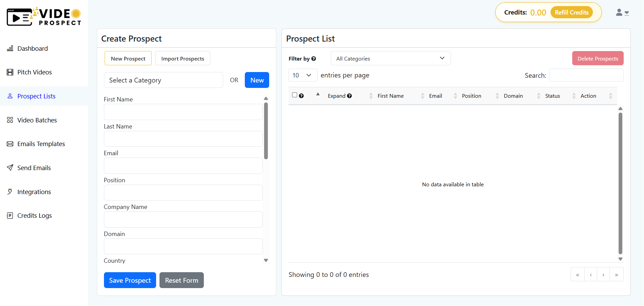The image size is (644, 306).
Task: Change entries per page from the 10 dropdown
Action: [302, 75]
